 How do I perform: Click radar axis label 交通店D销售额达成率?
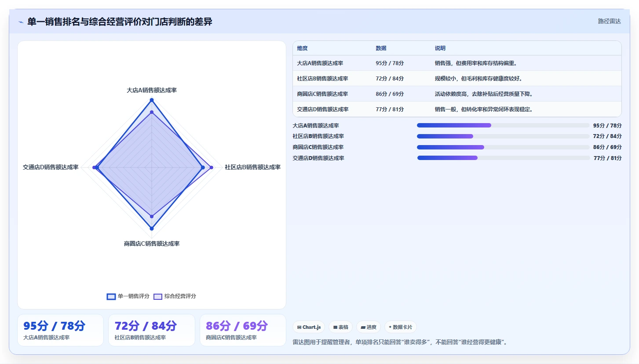coord(51,167)
